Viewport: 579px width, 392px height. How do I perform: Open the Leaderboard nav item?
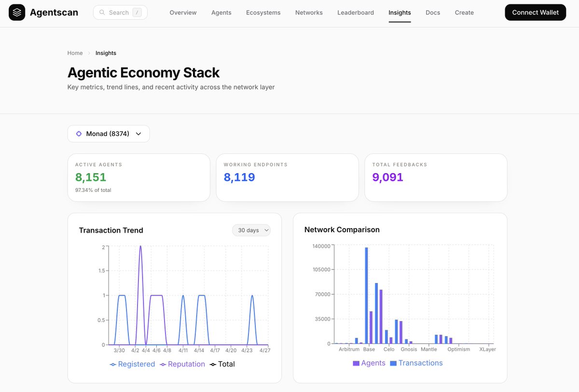356,13
